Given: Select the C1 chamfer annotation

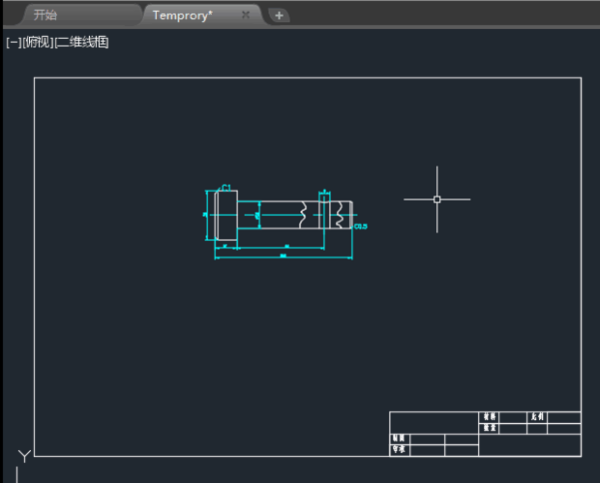Looking at the screenshot, I should tap(227, 187).
